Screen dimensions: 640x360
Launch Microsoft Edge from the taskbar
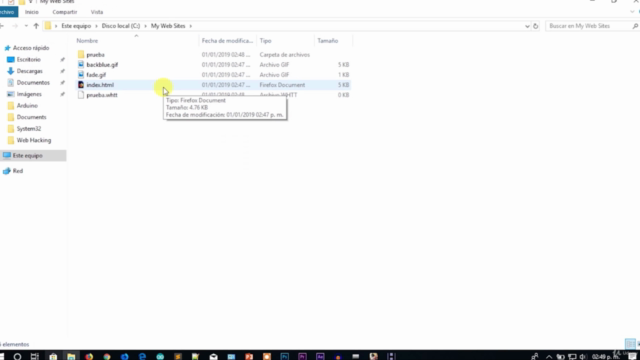coord(142,356)
